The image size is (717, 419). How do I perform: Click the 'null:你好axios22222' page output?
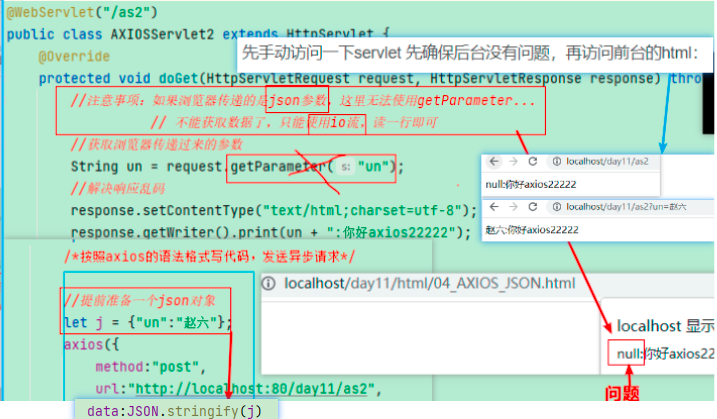click(x=530, y=184)
